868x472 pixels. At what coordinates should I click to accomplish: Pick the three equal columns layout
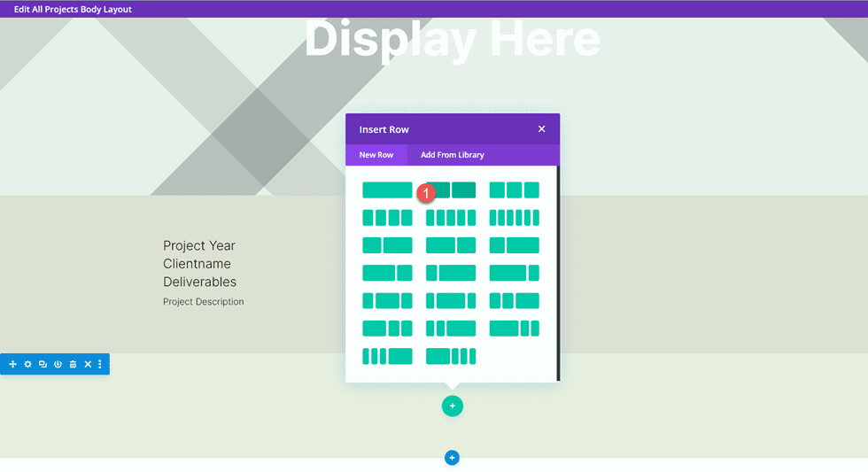pos(514,190)
